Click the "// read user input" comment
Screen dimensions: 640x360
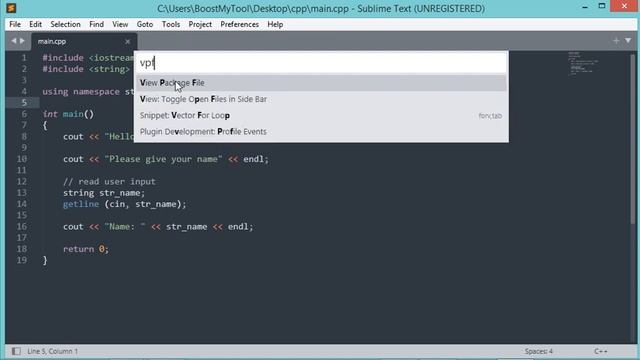click(x=109, y=182)
